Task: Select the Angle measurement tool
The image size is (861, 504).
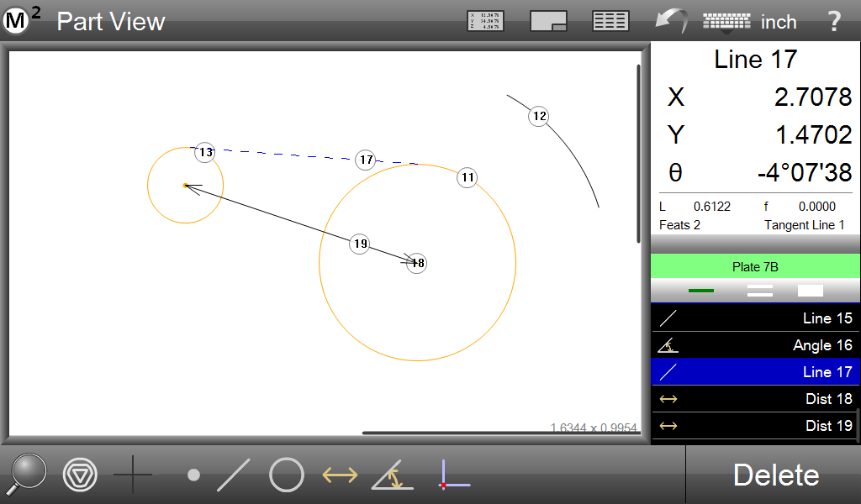Action: click(x=392, y=475)
